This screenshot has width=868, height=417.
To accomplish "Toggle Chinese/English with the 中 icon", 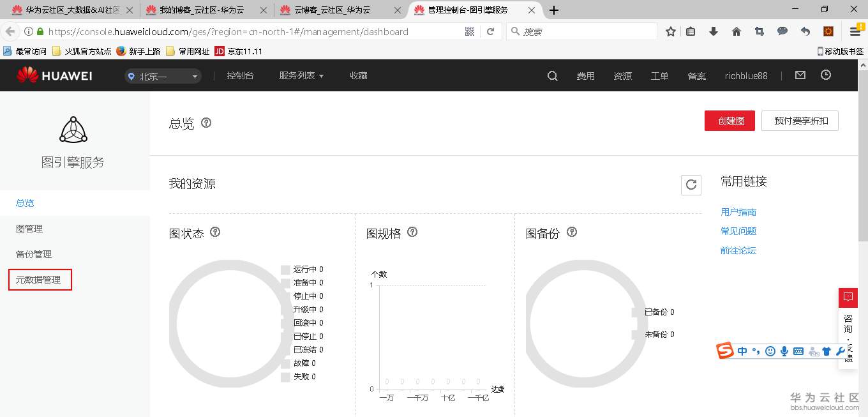I will 742,351.
